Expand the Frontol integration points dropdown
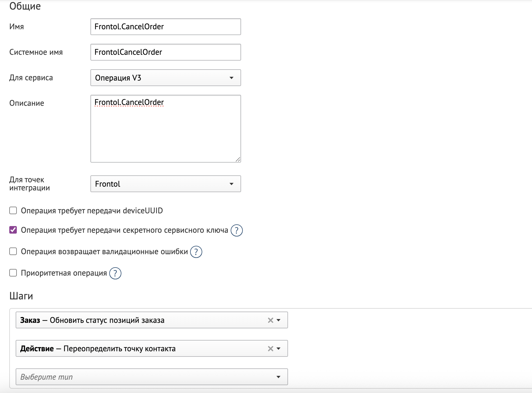This screenshot has width=532, height=393. (x=165, y=184)
